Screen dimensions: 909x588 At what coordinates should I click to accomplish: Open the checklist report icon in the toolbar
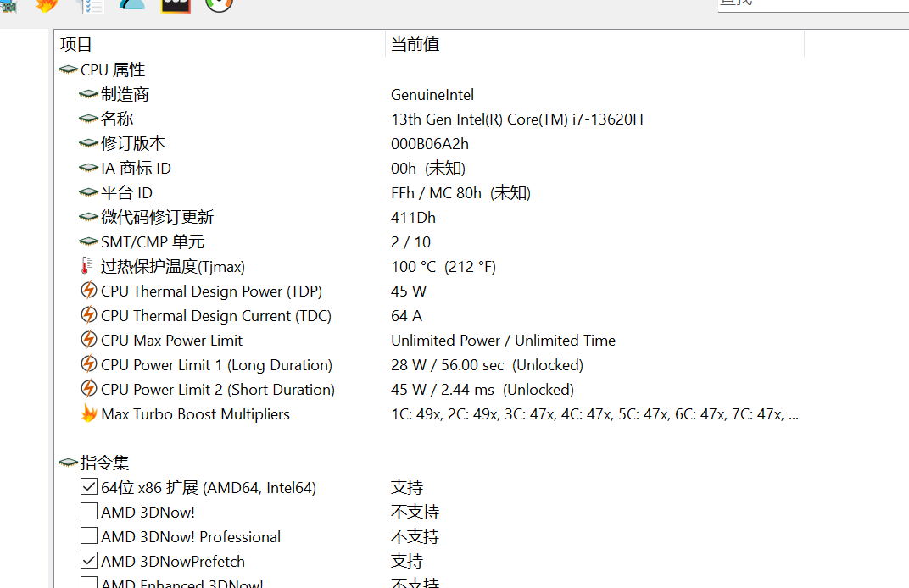[90, 5]
